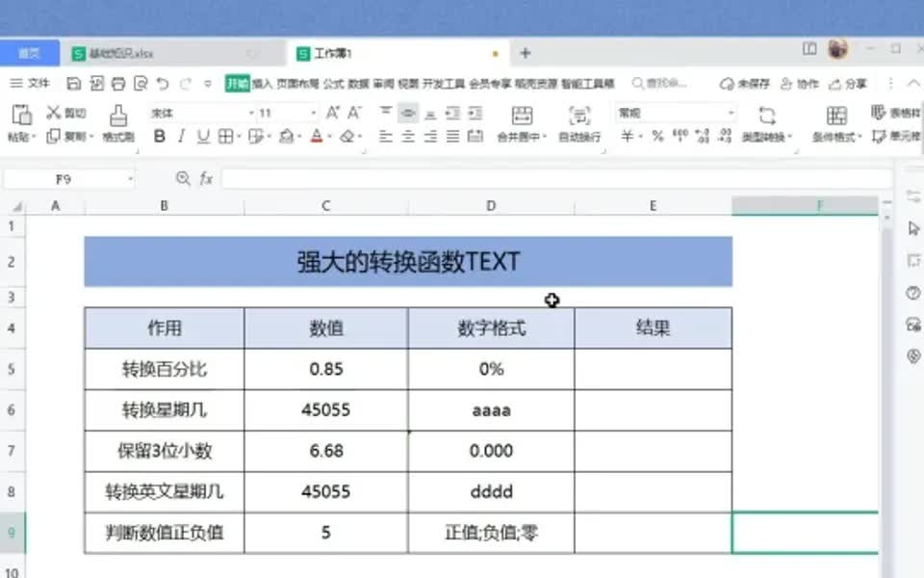Click the Print icon
924x578 pixels.
pos(118,84)
